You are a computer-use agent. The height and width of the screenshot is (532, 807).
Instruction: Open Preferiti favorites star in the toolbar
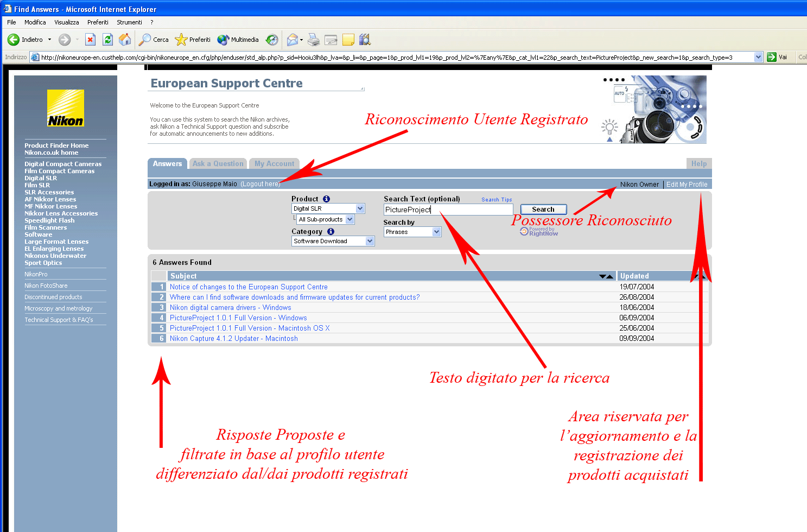pyautogui.click(x=193, y=40)
